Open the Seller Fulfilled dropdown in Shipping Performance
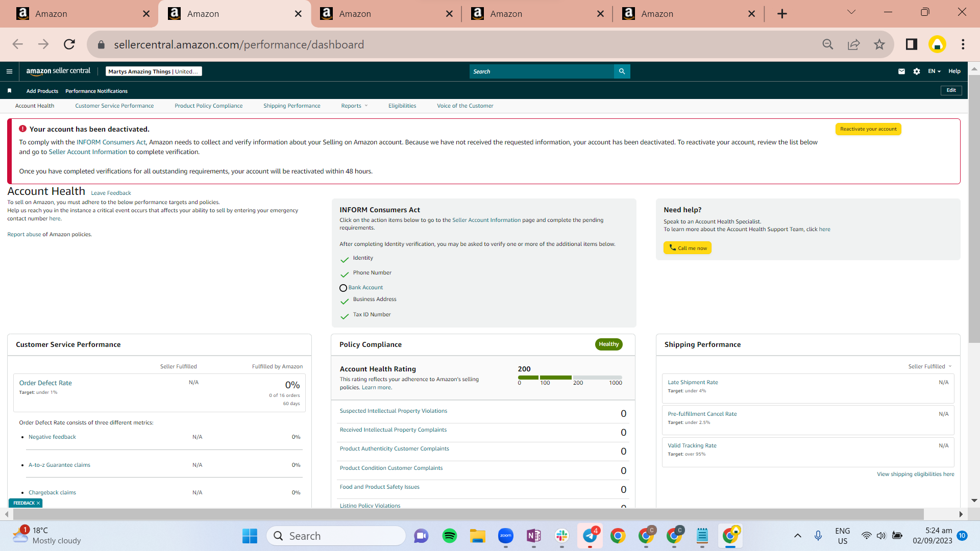The height and width of the screenshot is (551, 980). coord(930,366)
